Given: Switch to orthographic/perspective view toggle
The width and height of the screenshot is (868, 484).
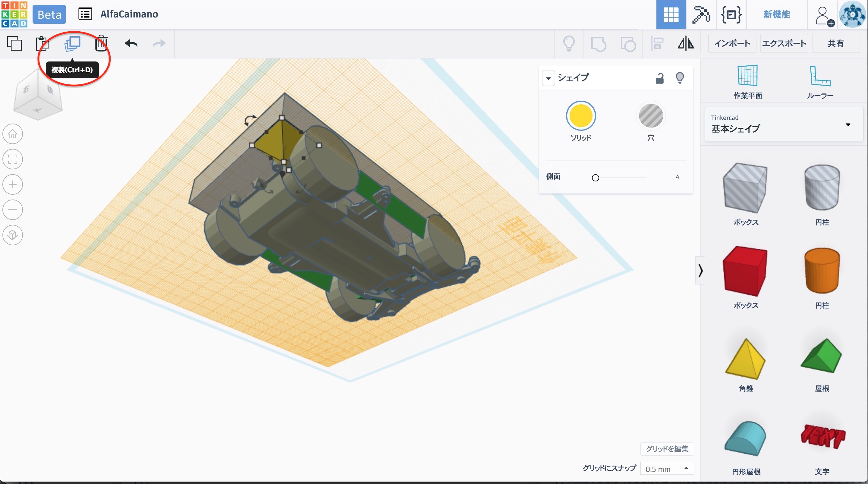Looking at the screenshot, I should coord(13,235).
